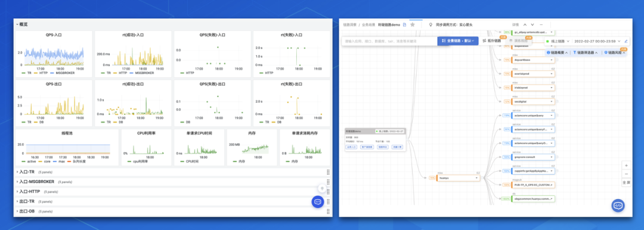Open dropdown on graycore:consult node
The image size is (644, 230).
[552, 157]
